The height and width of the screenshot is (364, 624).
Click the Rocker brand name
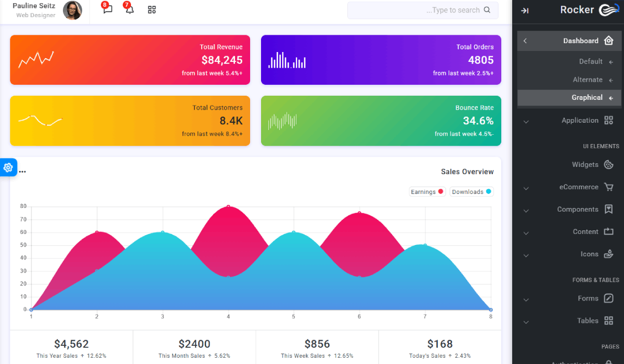[x=577, y=10]
